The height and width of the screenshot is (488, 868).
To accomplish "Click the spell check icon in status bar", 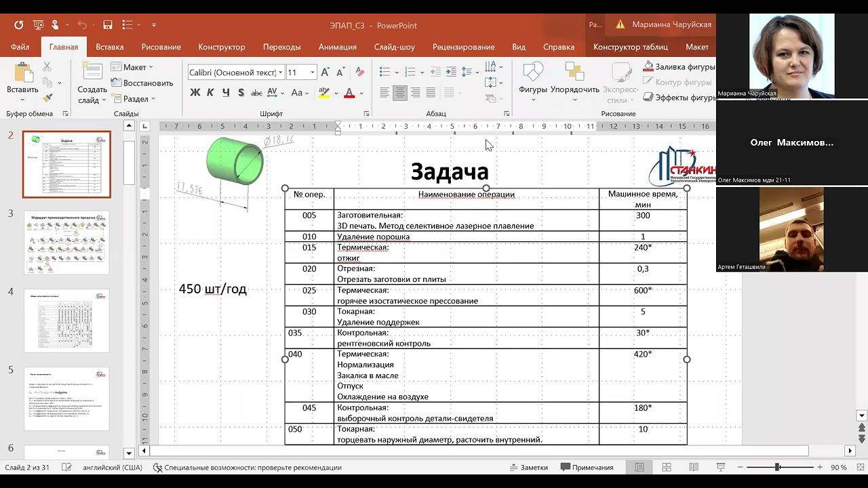I will point(66,468).
